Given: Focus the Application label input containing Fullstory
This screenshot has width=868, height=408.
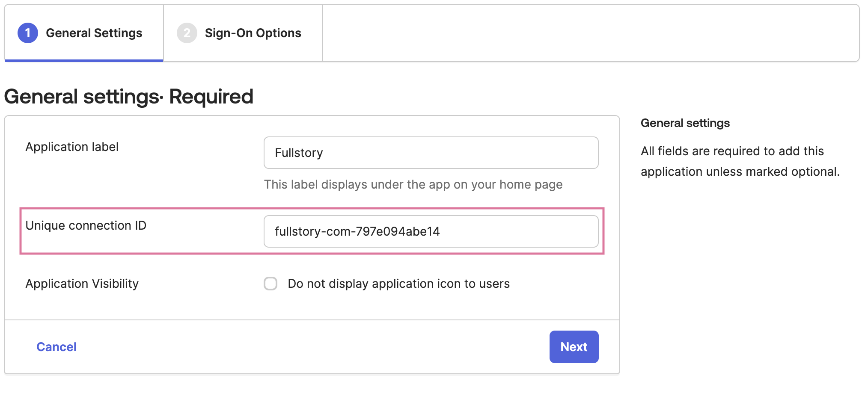Looking at the screenshot, I should [431, 153].
